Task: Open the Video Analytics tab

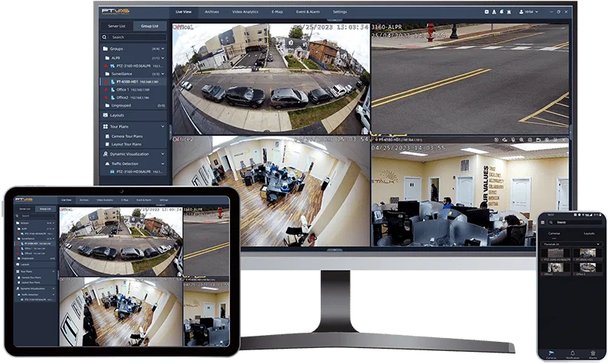Action: click(245, 11)
